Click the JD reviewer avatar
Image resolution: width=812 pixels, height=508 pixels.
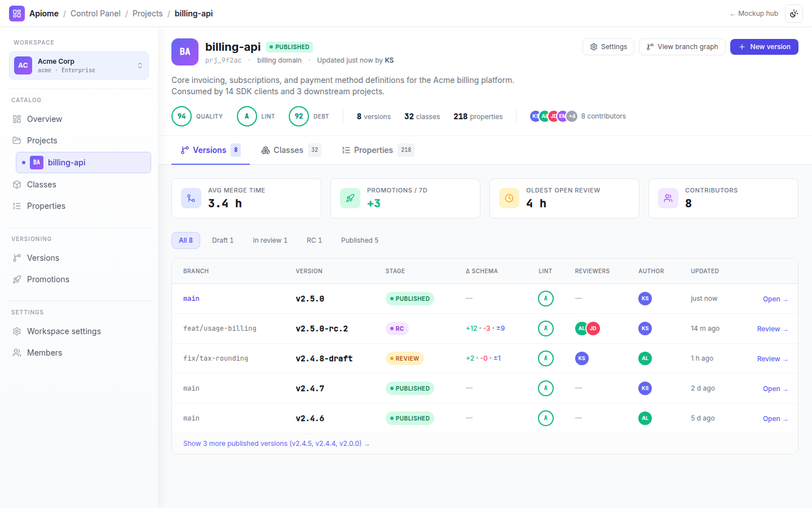coord(593,329)
